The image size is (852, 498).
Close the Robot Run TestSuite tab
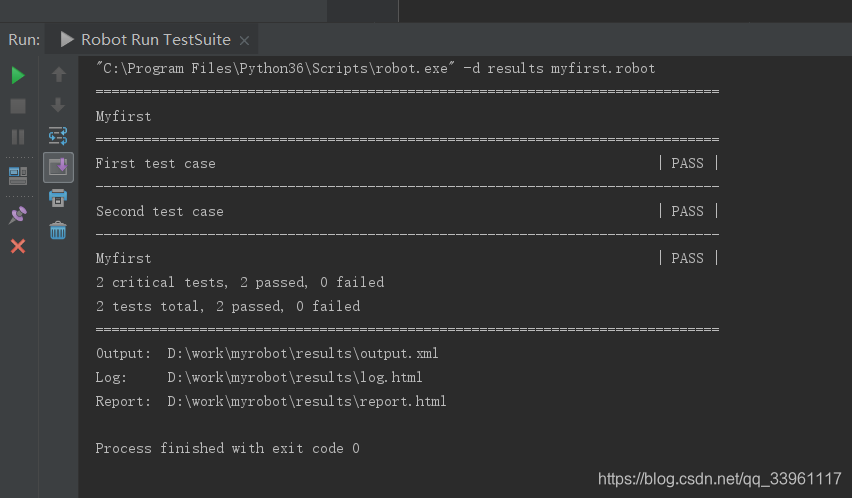click(x=245, y=41)
